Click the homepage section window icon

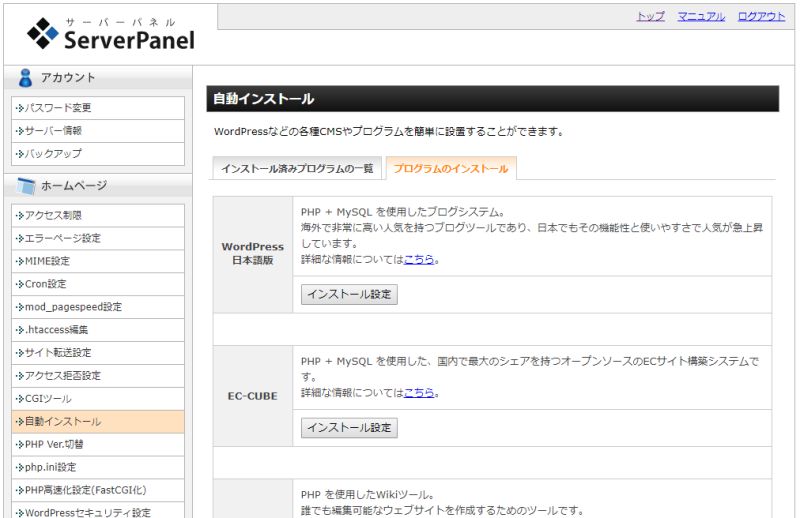coord(26,186)
